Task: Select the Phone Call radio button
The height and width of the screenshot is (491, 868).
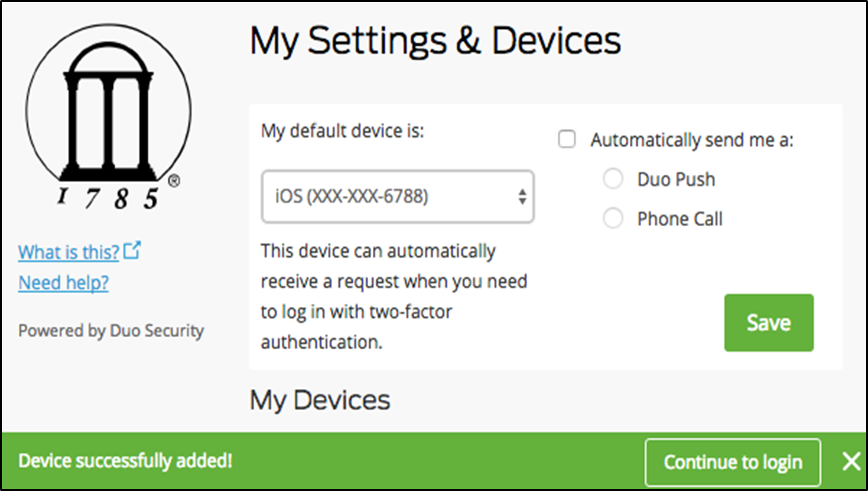Action: click(x=613, y=219)
